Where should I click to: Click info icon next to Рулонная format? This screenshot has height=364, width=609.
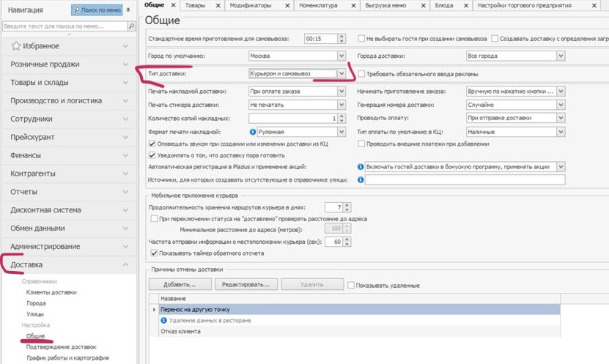253,131
